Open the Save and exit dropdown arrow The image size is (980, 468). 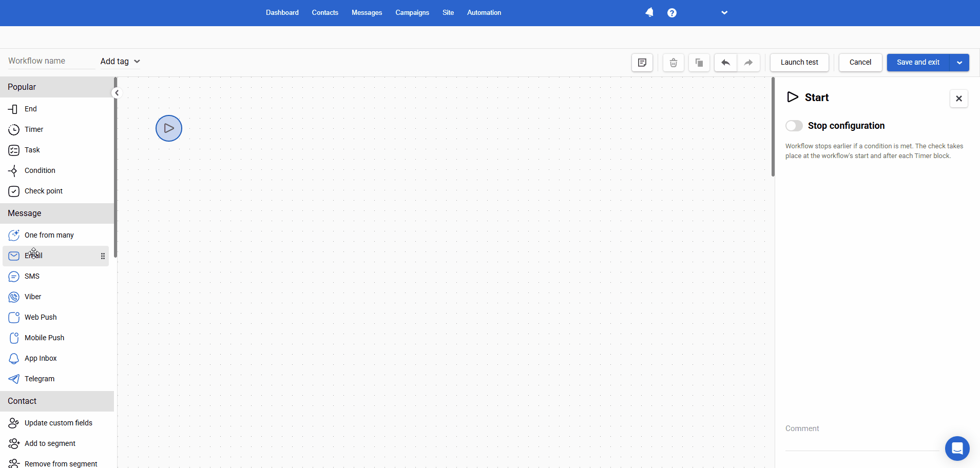(959, 63)
